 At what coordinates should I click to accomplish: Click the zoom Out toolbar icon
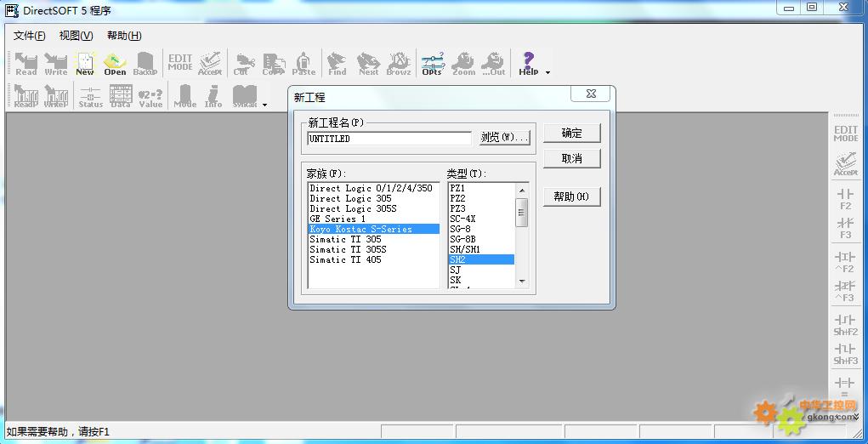click(x=493, y=64)
